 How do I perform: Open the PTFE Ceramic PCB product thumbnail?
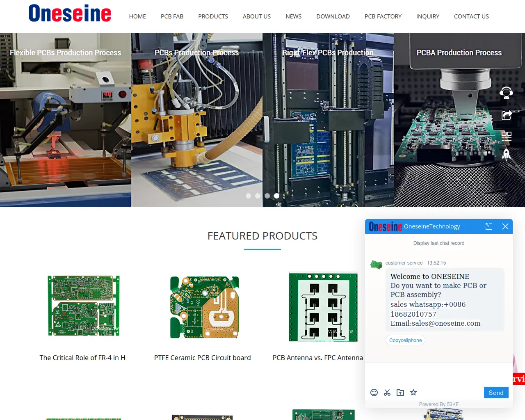click(x=204, y=307)
